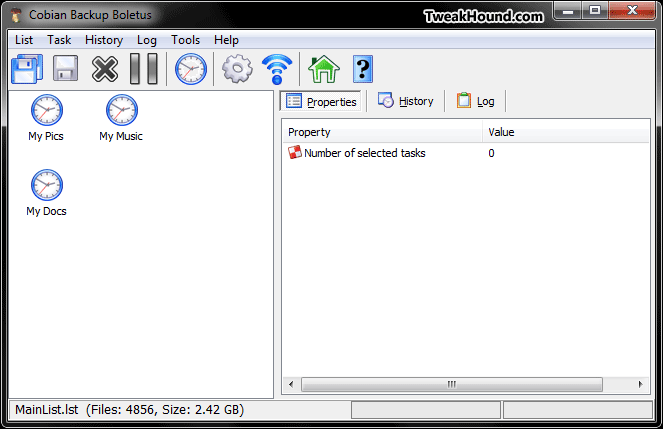The height and width of the screenshot is (429, 663).
Task: Check for updates with the blue wireless icon
Action: [x=277, y=69]
